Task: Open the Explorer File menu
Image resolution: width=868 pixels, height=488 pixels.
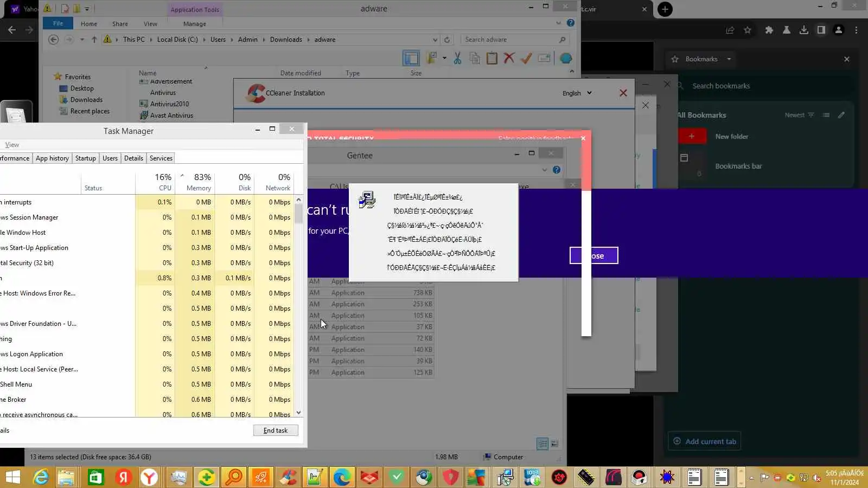Action: [x=58, y=23]
